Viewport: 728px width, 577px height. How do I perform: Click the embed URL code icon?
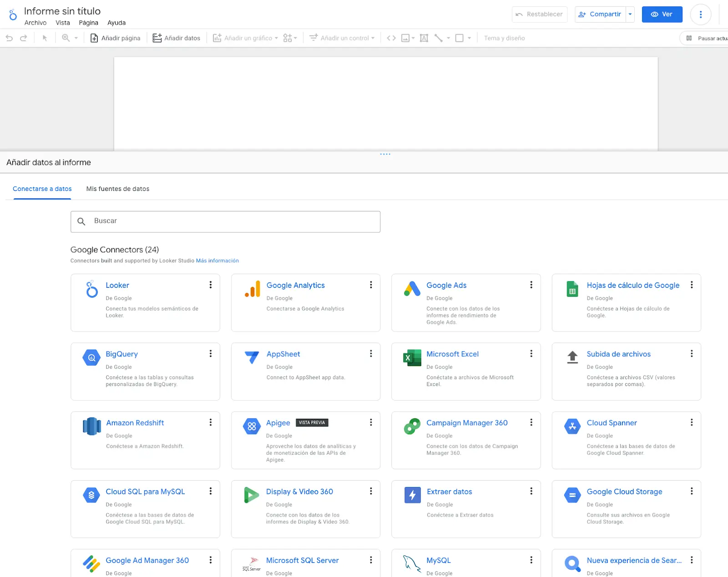click(x=391, y=38)
